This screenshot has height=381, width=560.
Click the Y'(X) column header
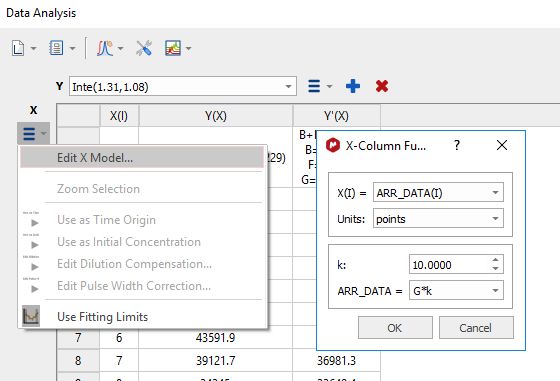pyautogui.click(x=336, y=116)
